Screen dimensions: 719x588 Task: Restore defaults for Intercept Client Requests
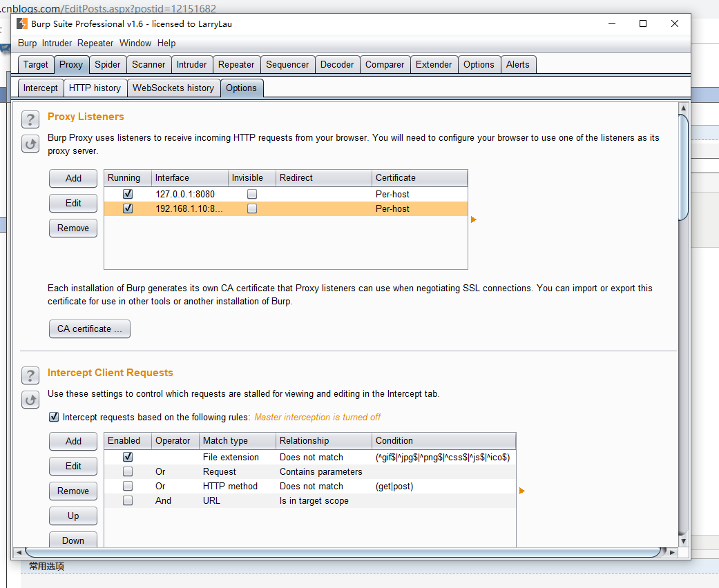point(30,400)
